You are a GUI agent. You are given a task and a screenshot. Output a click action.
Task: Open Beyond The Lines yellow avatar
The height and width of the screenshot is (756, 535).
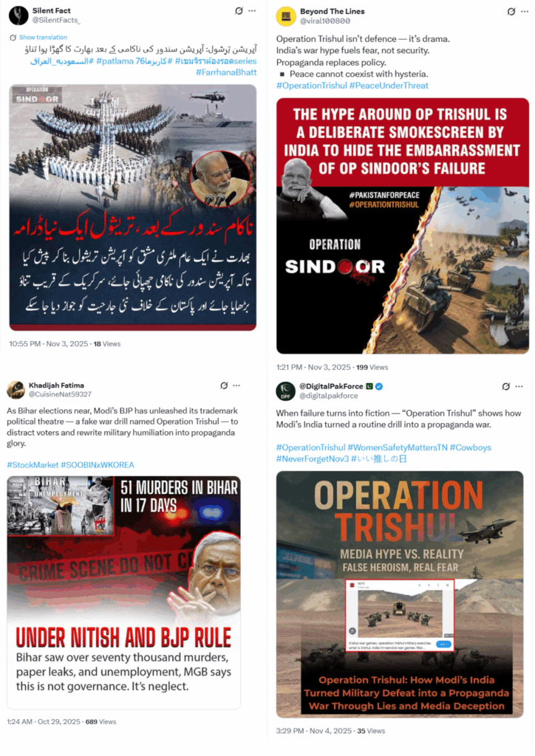[x=285, y=16]
